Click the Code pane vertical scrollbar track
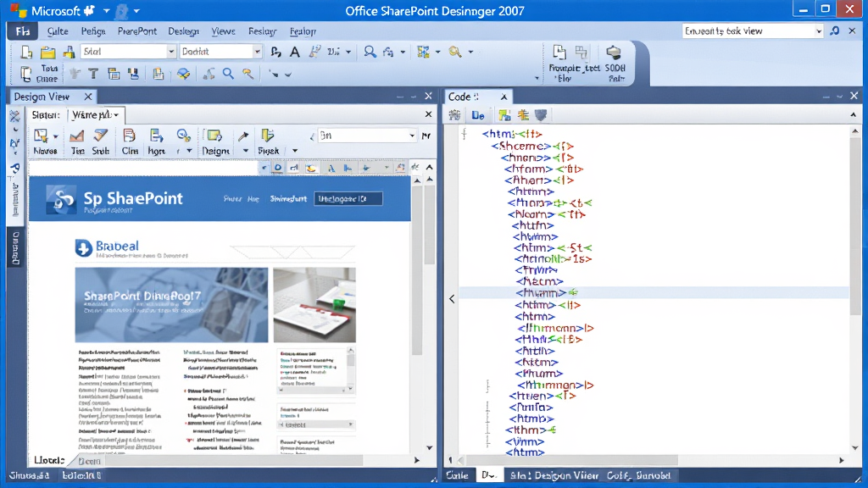Image resolution: width=868 pixels, height=488 pixels. pos(854,288)
